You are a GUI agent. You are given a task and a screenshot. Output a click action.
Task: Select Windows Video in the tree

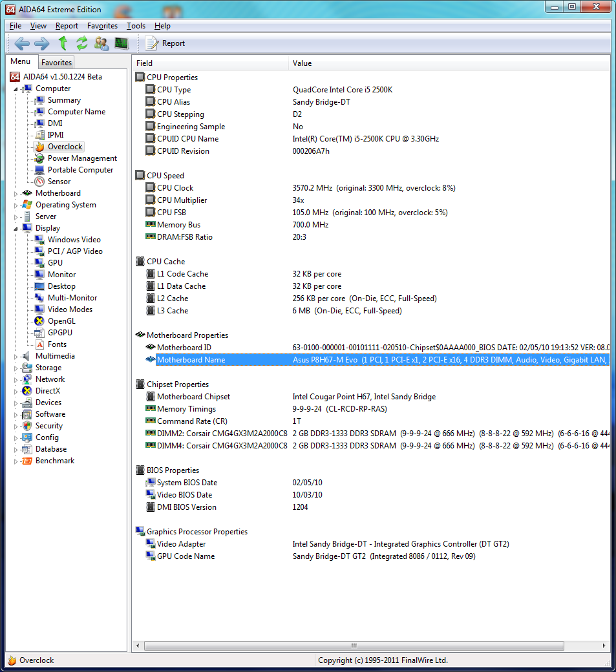74,240
